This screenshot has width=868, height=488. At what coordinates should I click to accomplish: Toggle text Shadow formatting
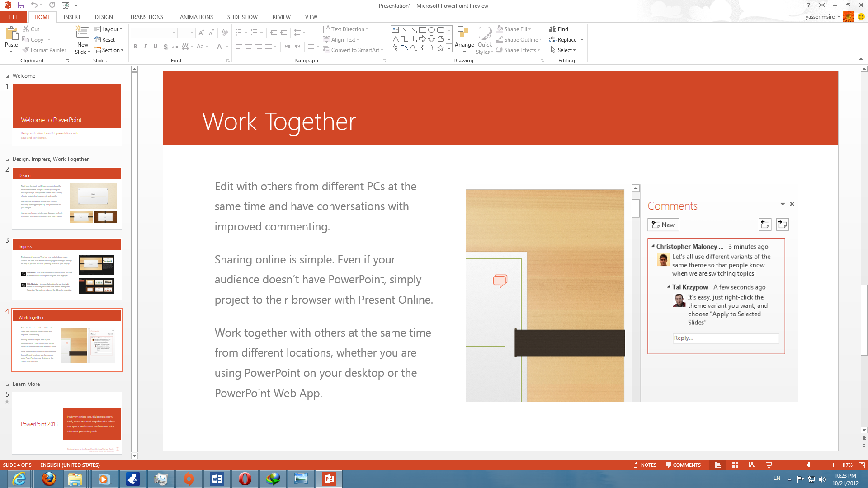pos(165,47)
